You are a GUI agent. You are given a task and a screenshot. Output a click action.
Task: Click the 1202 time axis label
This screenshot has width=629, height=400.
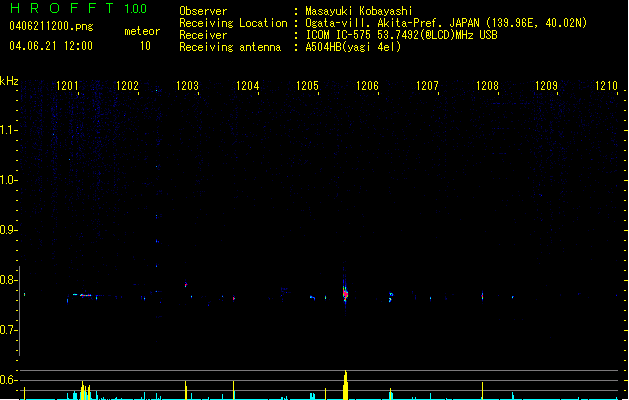[127, 85]
